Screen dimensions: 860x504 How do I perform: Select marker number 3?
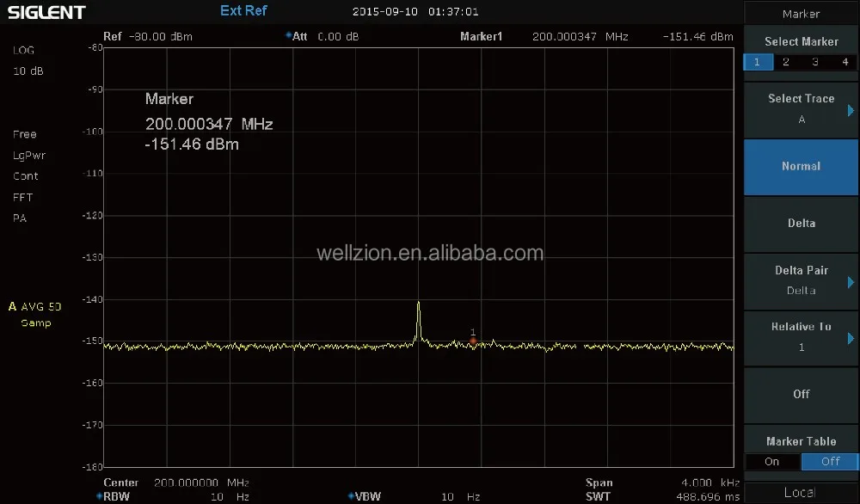click(x=815, y=62)
